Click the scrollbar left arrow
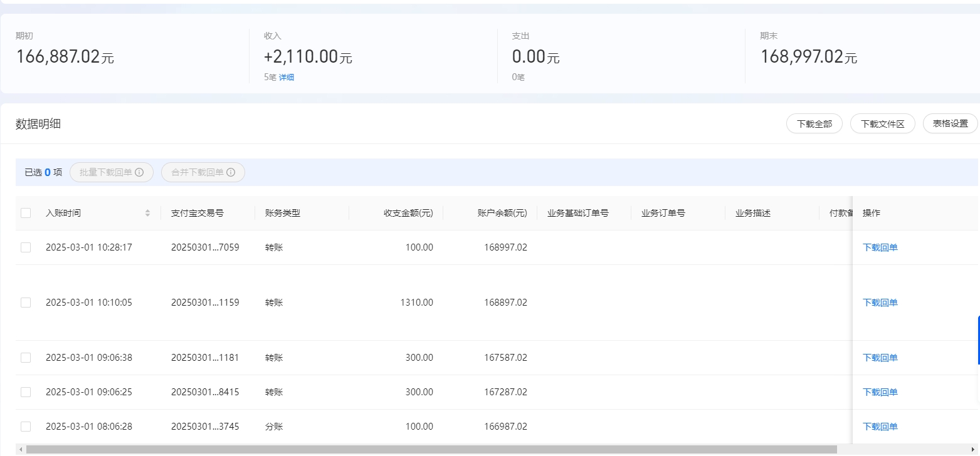The image size is (980, 456). [21, 449]
